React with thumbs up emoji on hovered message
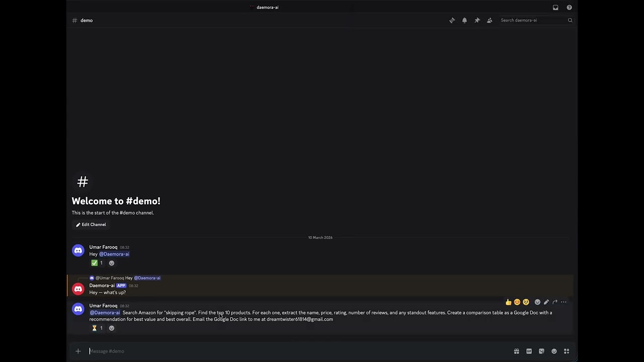 click(508, 302)
